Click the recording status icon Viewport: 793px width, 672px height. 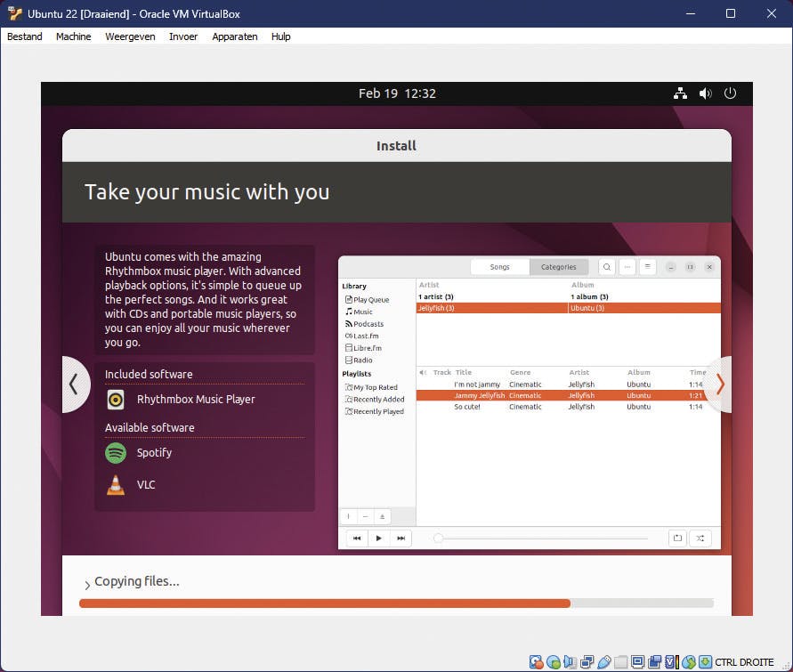[x=654, y=662]
